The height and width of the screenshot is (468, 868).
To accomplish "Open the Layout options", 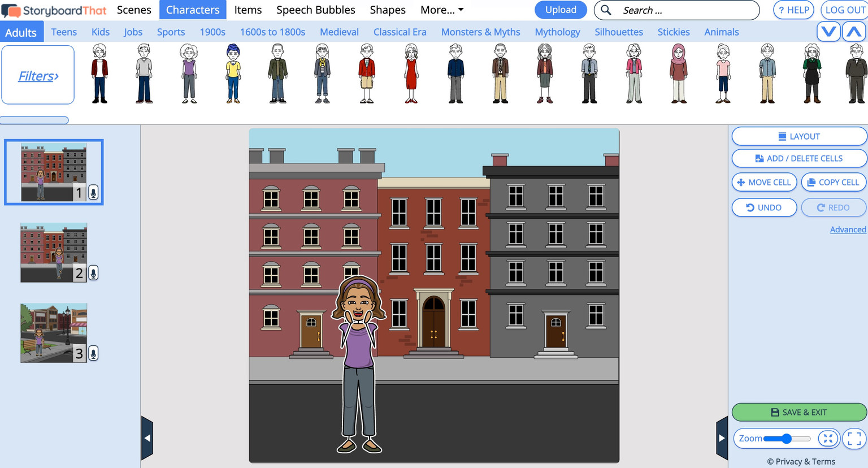I will click(x=798, y=136).
